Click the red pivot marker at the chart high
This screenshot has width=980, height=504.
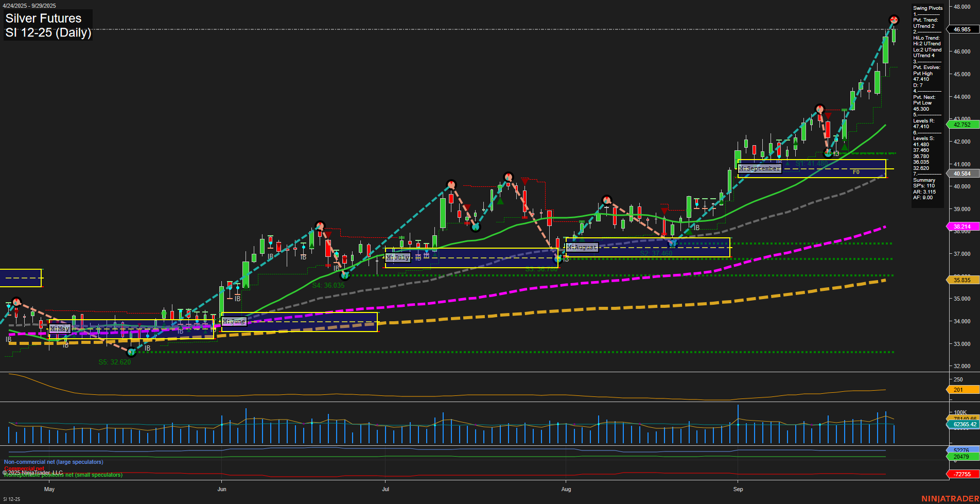[x=894, y=20]
